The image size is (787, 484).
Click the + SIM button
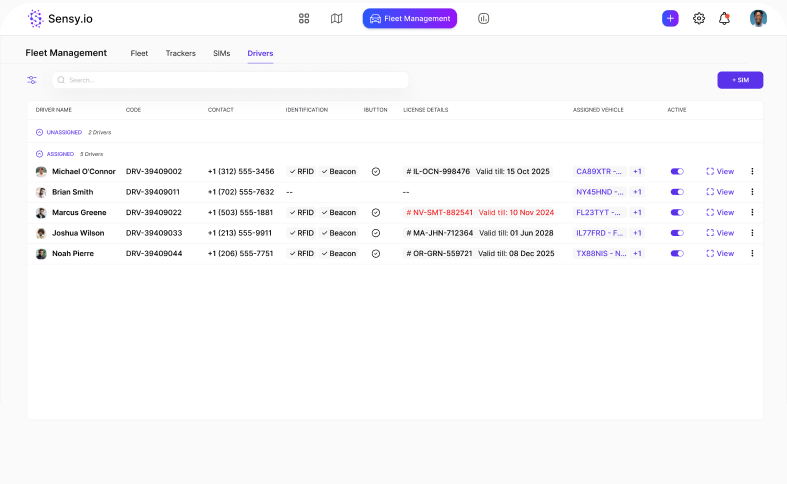click(x=740, y=80)
